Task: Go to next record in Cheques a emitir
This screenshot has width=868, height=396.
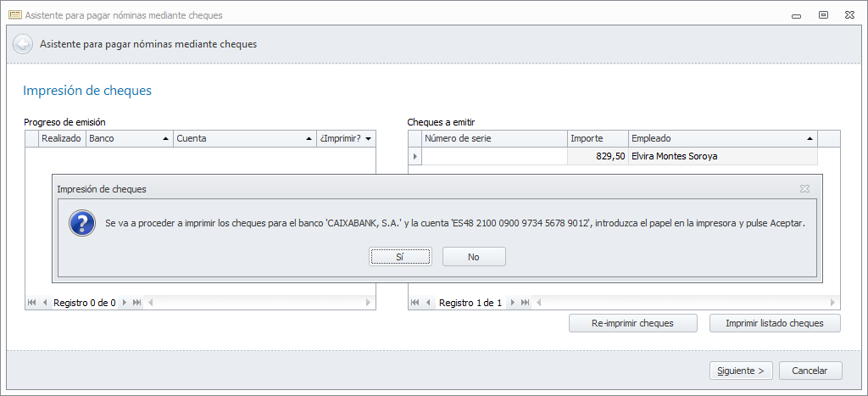Action: 513,303
